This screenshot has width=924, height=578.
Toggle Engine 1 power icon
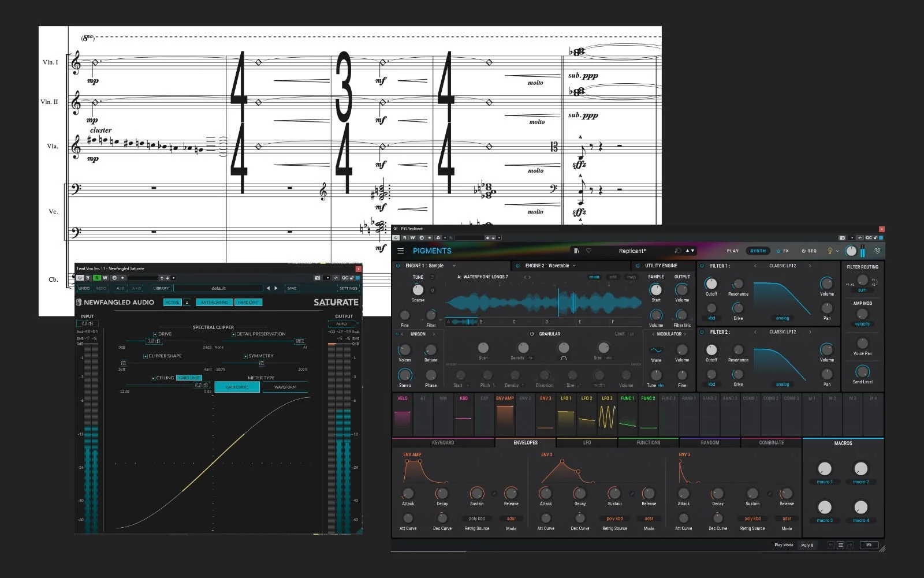[398, 266]
